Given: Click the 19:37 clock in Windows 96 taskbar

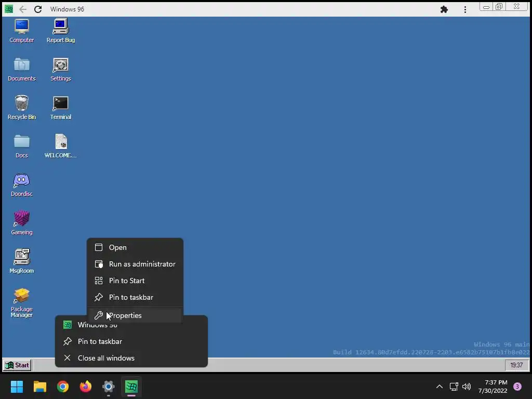Looking at the screenshot, I should click(516, 365).
